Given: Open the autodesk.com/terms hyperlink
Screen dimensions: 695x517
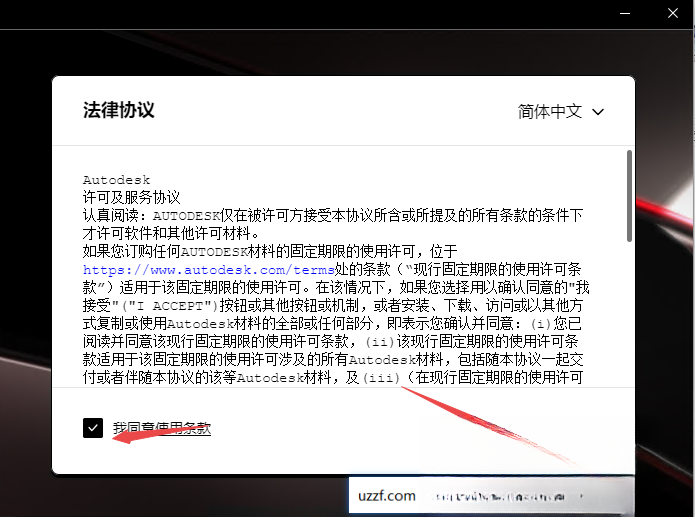Looking at the screenshot, I should [208, 270].
